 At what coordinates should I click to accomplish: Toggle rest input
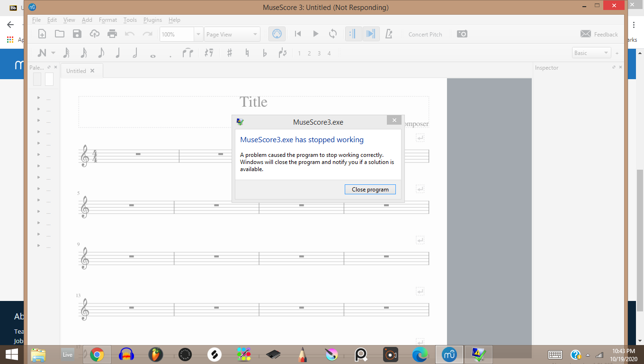(209, 53)
